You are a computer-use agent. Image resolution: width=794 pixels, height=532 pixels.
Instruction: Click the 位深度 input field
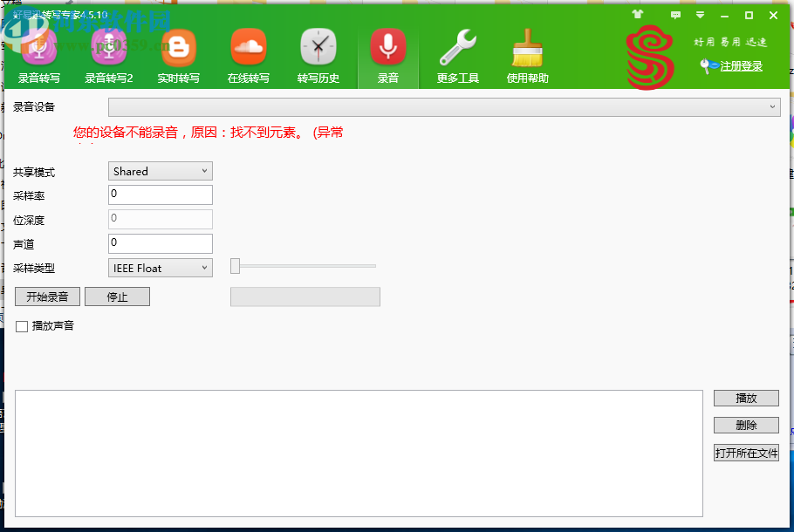(x=160, y=219)
